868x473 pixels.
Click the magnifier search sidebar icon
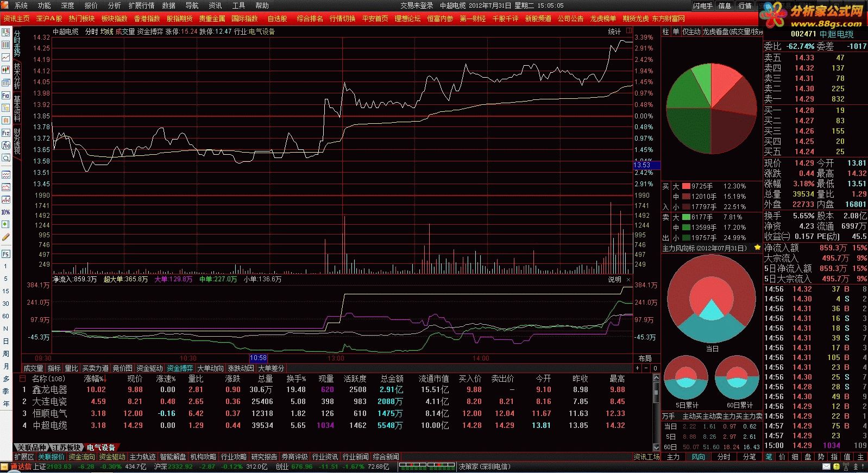[x=6, y=158]
